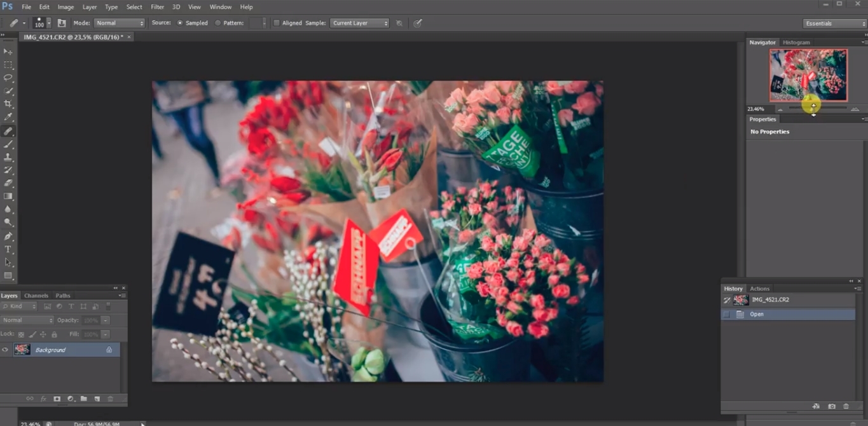This screenshot has width=868, height=426.
Task: Switch to the Paths tab
Action: pos(63,296)
